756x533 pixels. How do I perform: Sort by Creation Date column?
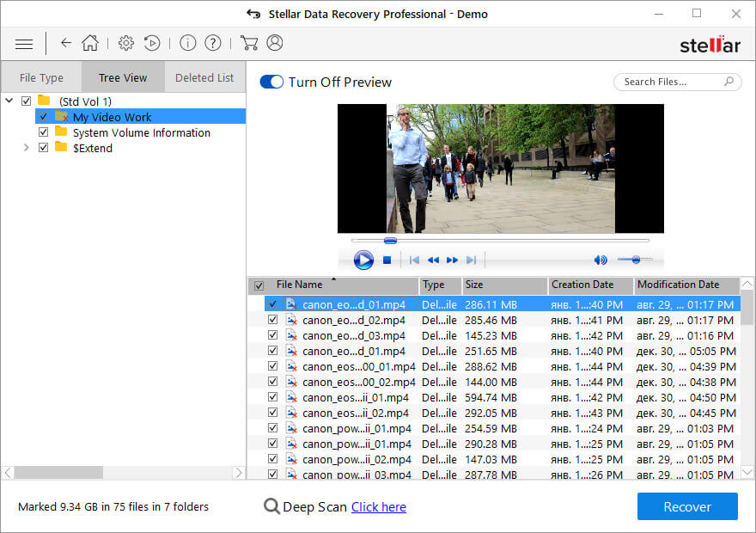tap(591, 285)
